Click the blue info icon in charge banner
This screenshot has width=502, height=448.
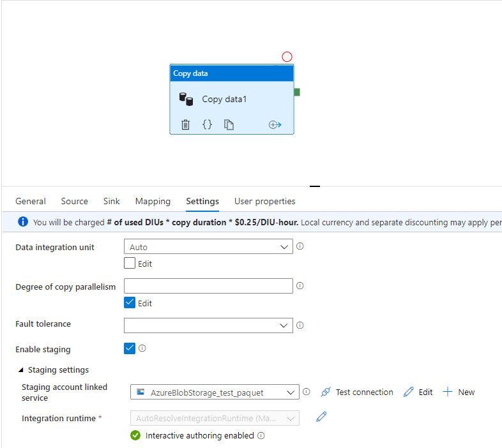(23, 221)
